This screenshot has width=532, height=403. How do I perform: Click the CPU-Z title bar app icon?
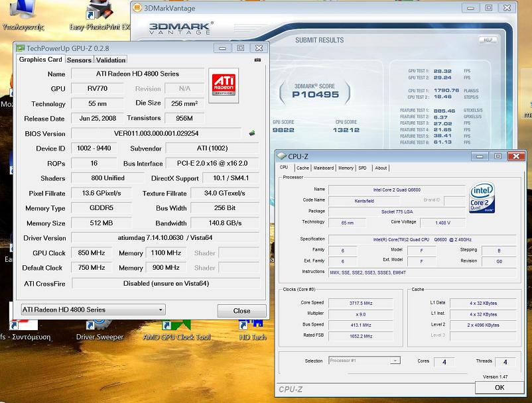[281, 156]
